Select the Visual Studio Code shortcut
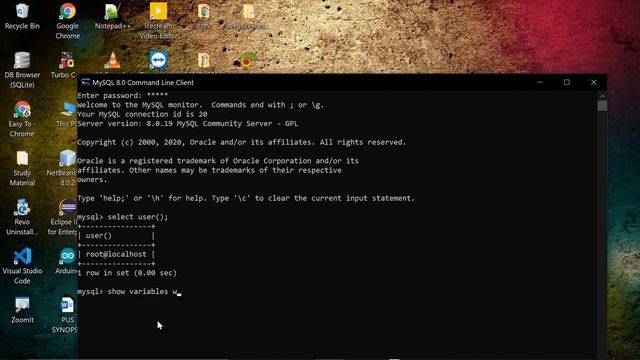 click(22, 266)
